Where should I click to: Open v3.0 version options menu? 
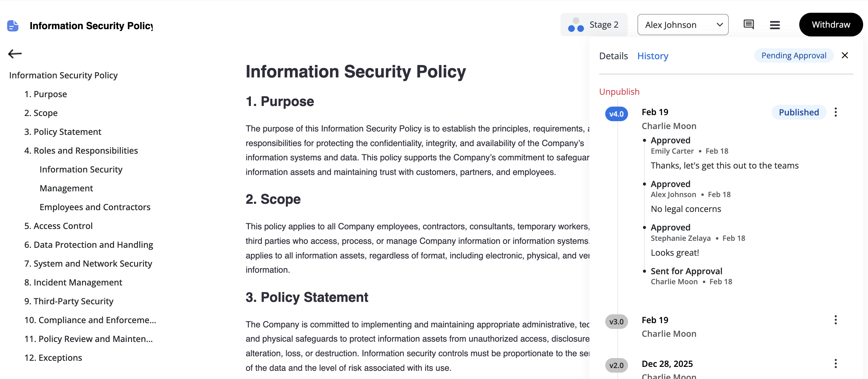pyautogui.click(x=835, y=320)
